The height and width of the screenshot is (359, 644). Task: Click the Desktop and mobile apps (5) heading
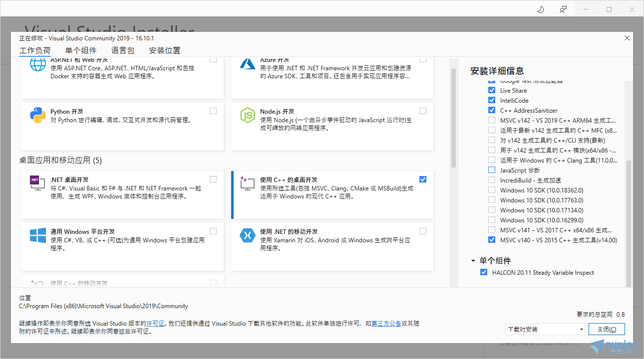coord(60,160)
